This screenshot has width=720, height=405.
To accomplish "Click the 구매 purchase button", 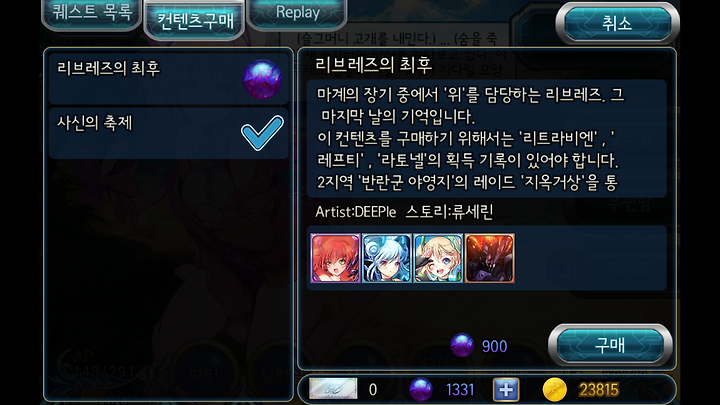I will pos(610,345).
